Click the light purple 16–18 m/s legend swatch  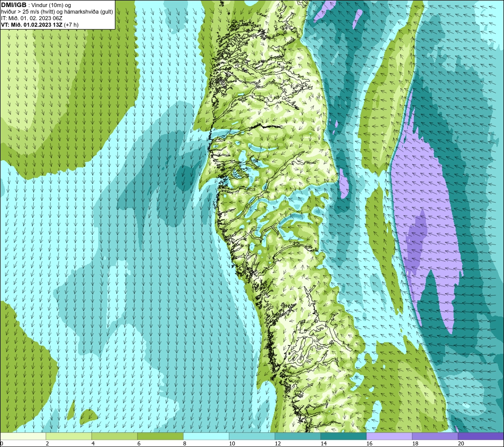389,436
